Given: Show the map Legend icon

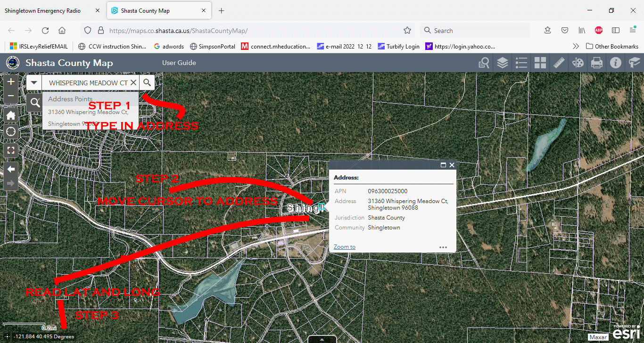Looking at the screenshot, I should pyautogui.click(x=521, y=62).
